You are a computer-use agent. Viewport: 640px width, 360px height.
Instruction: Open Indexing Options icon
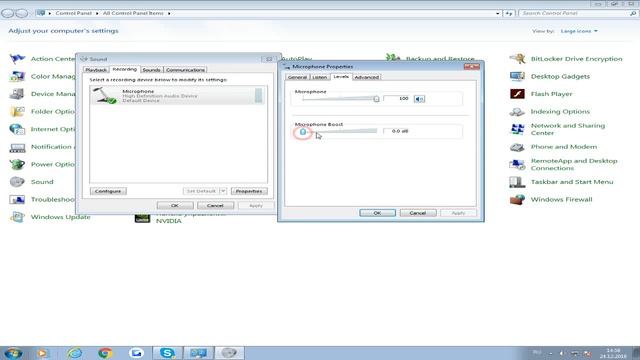pyautogui.click(x=517, y=111)
